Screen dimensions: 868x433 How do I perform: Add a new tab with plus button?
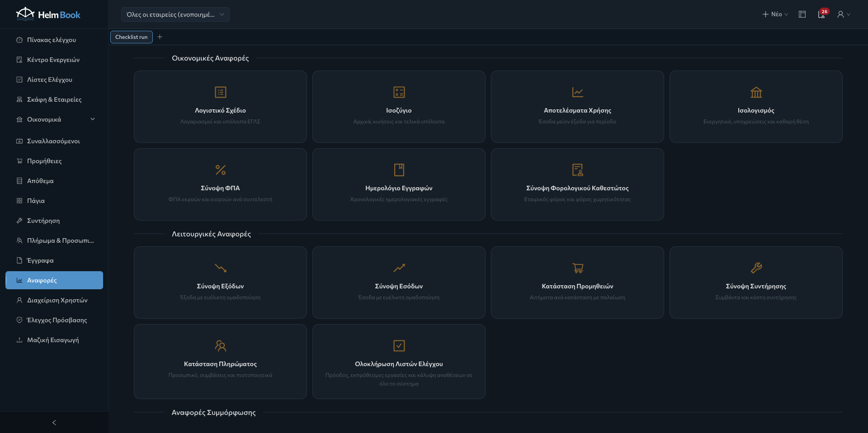pos(160,37)
